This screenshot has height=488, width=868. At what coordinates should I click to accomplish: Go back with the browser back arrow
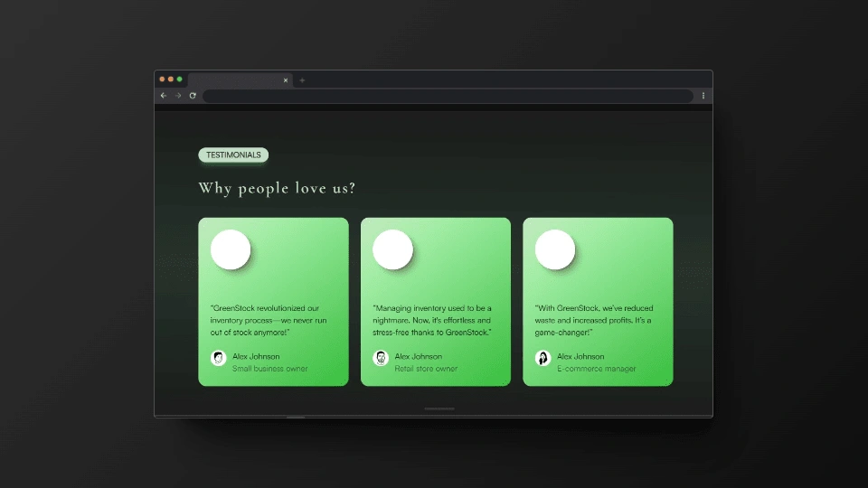tap(164, 96)
